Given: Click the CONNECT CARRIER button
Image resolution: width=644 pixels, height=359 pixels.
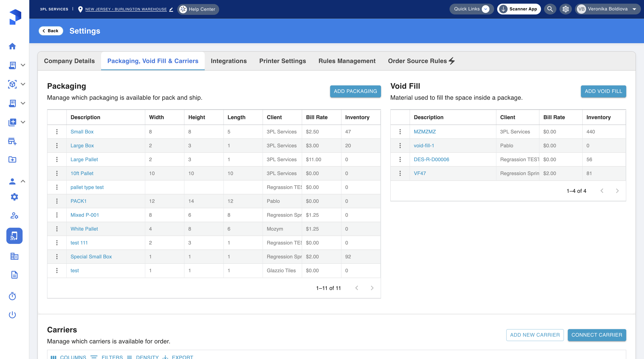Looking at the screenshot, I should click(x=597, y=335).
